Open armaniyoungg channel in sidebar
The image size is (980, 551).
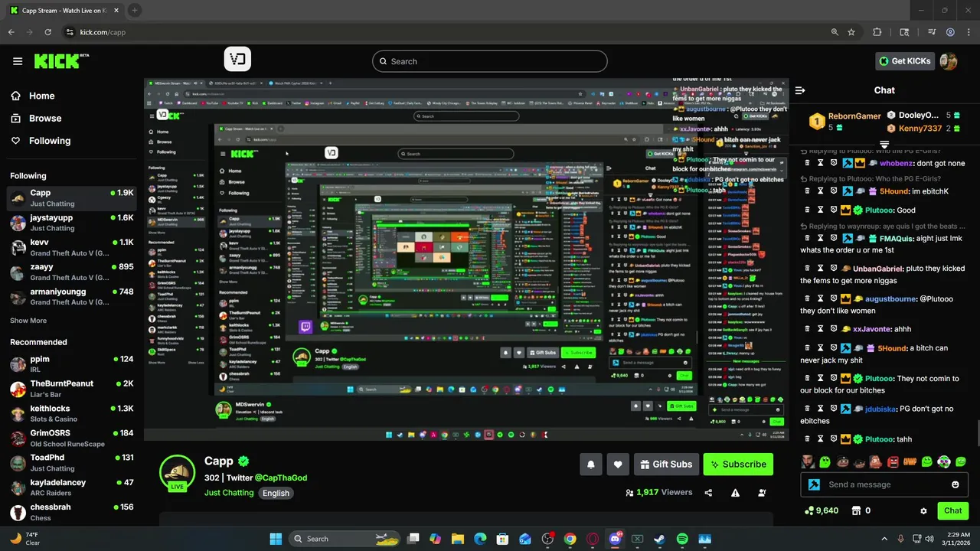coord(72,296)
